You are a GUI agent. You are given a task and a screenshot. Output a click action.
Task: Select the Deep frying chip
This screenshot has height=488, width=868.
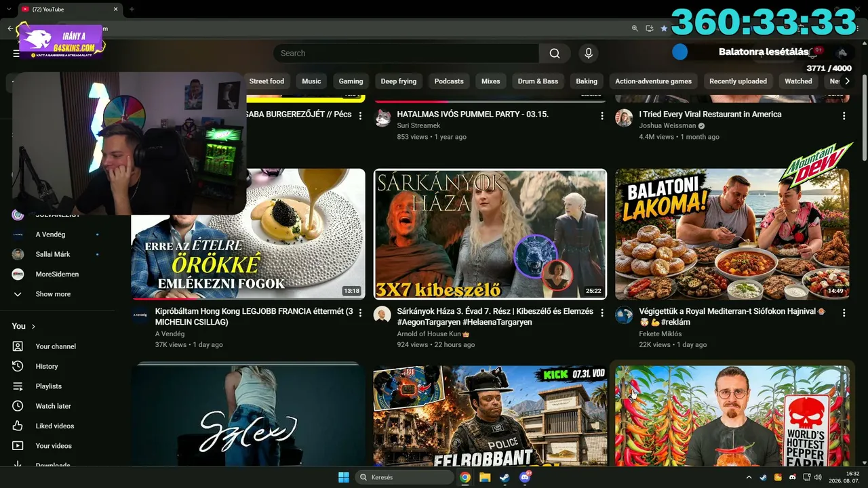pos(399,81)
